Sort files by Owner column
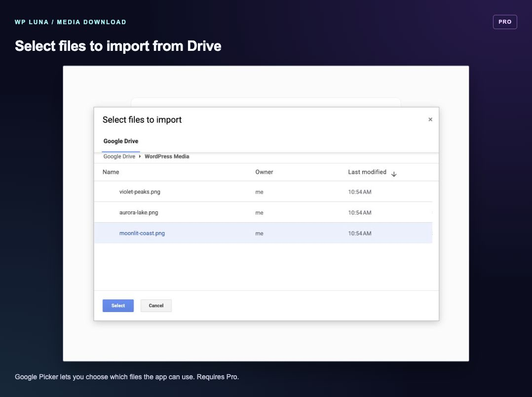532x397 pixels. coord(264,172)
